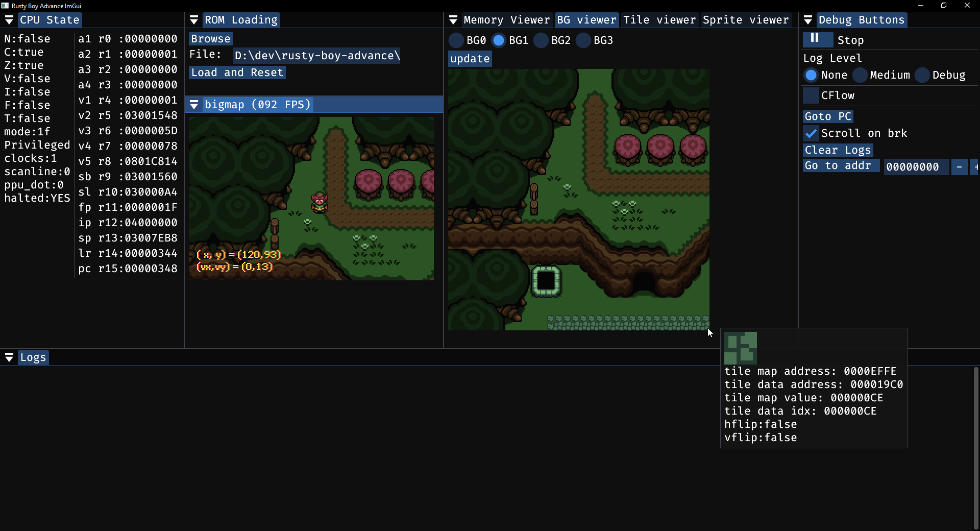The image size is (980, 531).
Task: Click the sp r13 register value 03007EB8
Action: (151, 238)
